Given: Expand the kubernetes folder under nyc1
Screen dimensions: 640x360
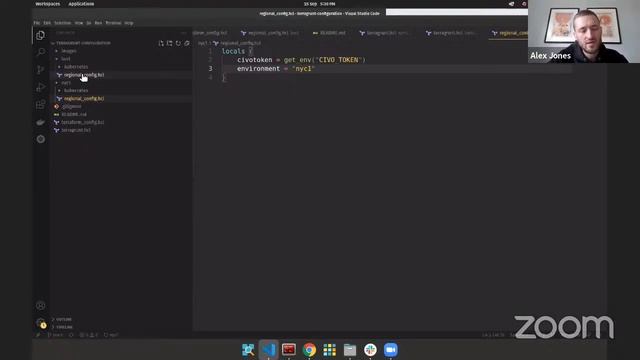Looking at the screenshot, I should pos(76,90).
